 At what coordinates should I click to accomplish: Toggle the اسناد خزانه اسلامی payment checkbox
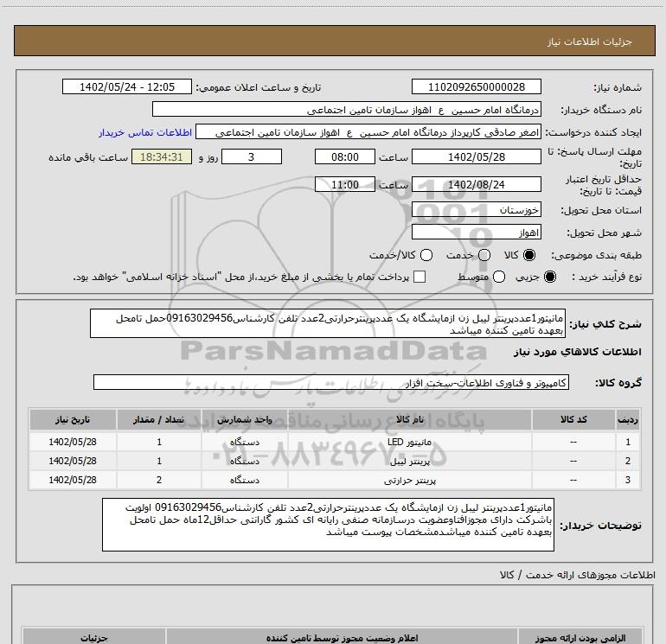pyautogui.click(x=419, y=277)
